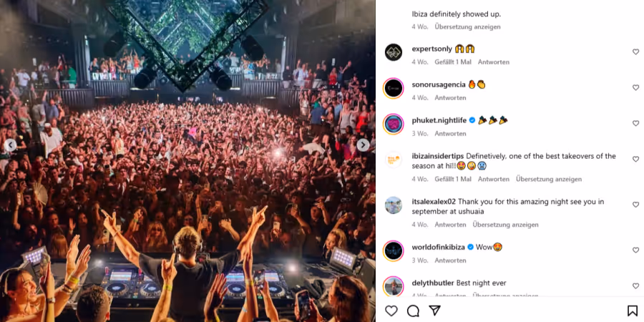Like the sonorusagencia comment
This screenshot has height=322, width=644.
pos(636,87)
